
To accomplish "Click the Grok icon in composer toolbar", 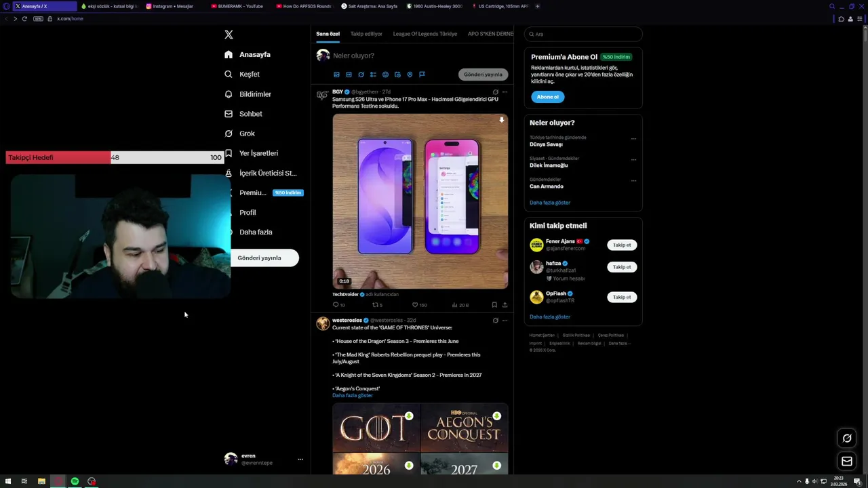I will (x=361, y=75).
